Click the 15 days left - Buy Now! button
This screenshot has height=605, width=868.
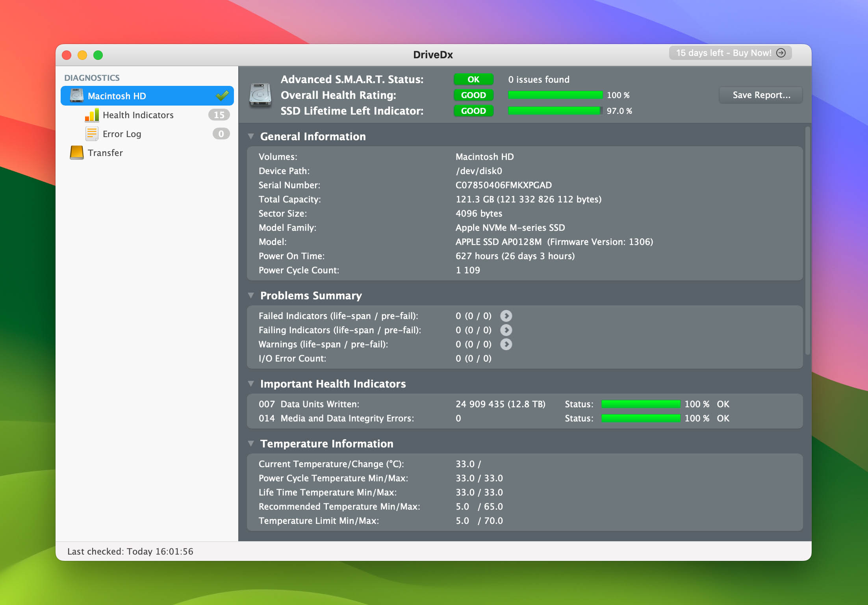click(x=730, y=53)
